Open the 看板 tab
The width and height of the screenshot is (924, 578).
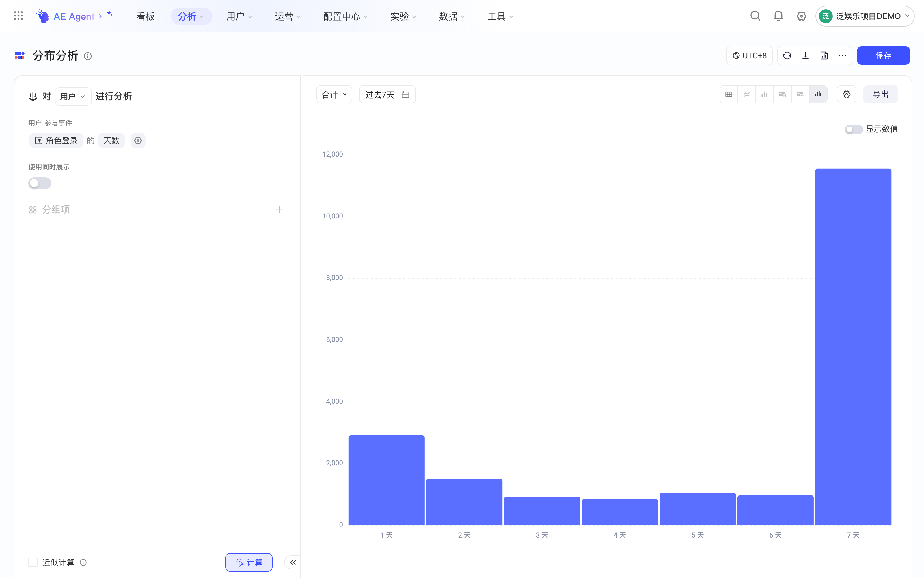coord(146,16)
